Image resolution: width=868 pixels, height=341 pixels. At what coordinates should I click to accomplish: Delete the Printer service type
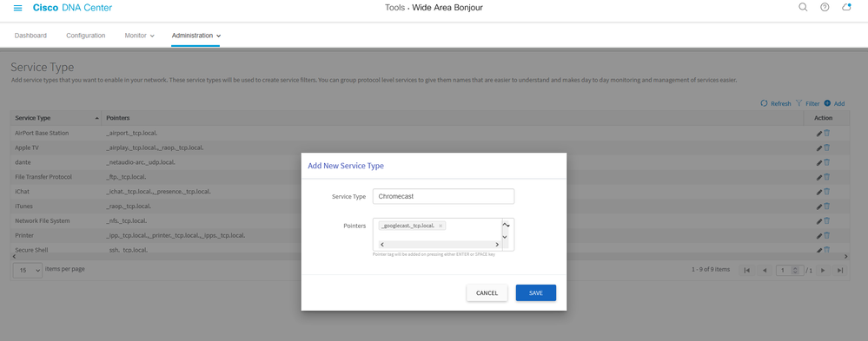[827, 235]
